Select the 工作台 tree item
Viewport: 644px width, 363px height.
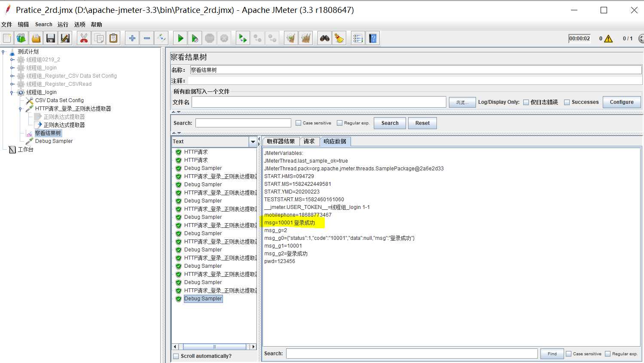(25, 149)
